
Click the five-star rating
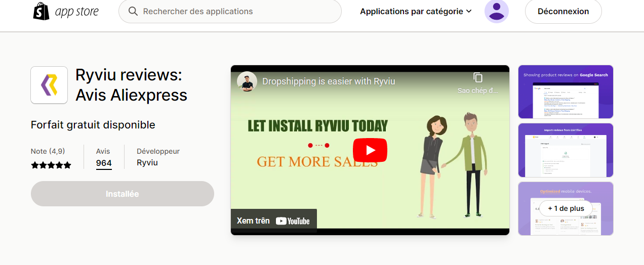51,165
